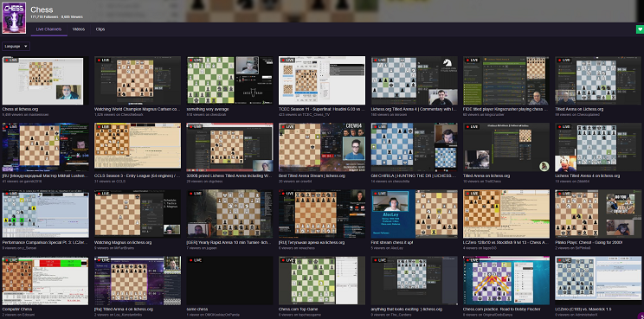Click the 'Chess' directory heading text
Viewport: 644px width, 319px height.
click(x=42, y=10)
